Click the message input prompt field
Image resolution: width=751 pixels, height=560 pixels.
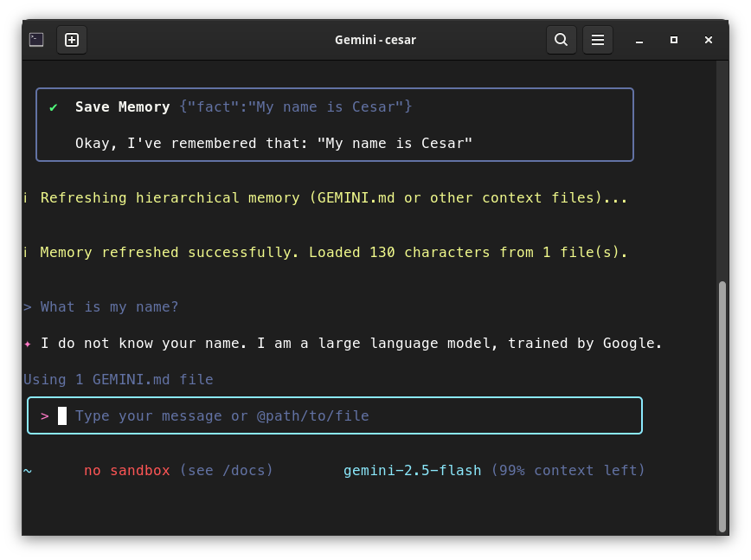[335, 415]
